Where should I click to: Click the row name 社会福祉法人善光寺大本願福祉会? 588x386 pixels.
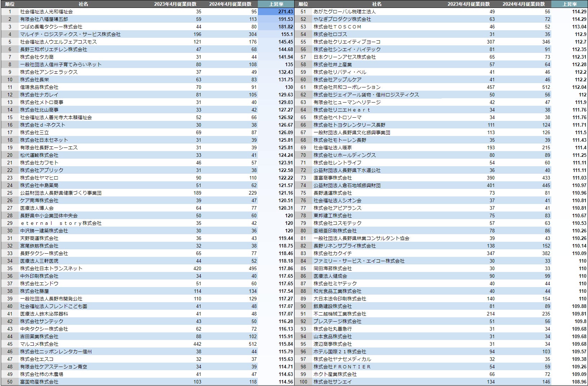point(56,117)
